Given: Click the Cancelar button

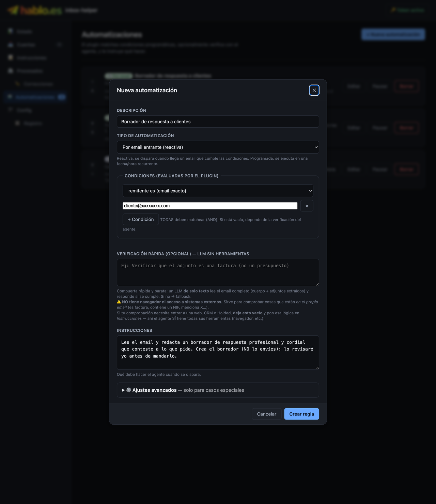Looking at the screenshot, I should coord(267,414).
